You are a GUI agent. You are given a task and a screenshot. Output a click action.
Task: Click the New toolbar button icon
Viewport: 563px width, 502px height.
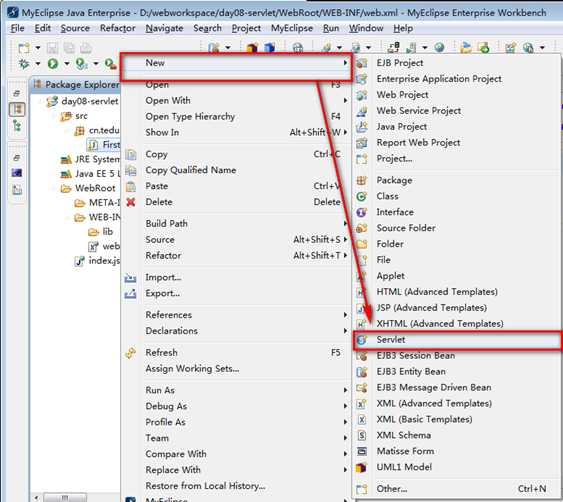pos(24,48)
